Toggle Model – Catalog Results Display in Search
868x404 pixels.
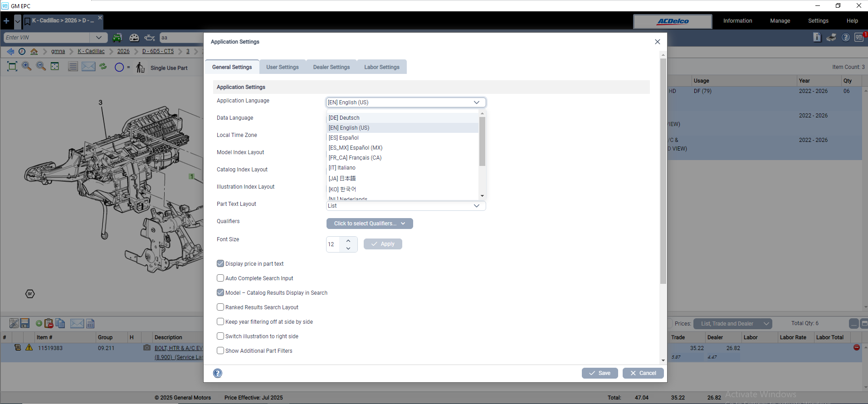(x=220, y=292)
